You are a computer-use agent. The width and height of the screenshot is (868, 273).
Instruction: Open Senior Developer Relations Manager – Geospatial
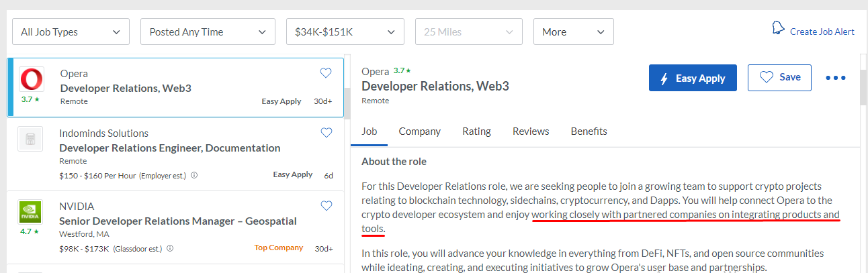(178, 221)
